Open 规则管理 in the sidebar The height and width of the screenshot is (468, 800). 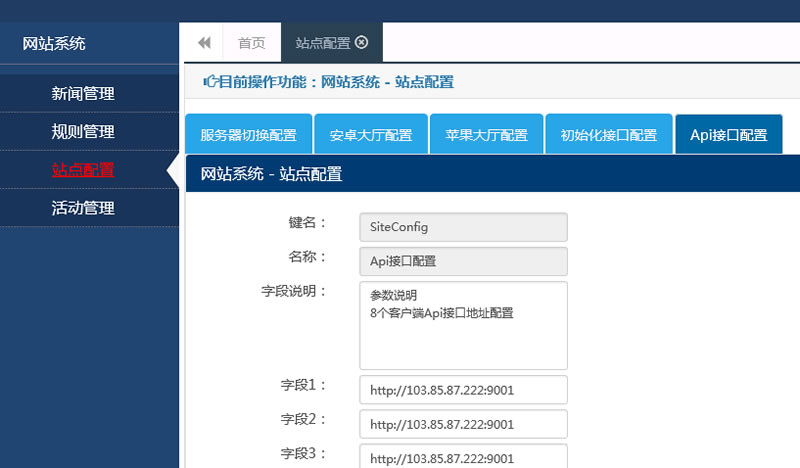(x=83, y=132)
